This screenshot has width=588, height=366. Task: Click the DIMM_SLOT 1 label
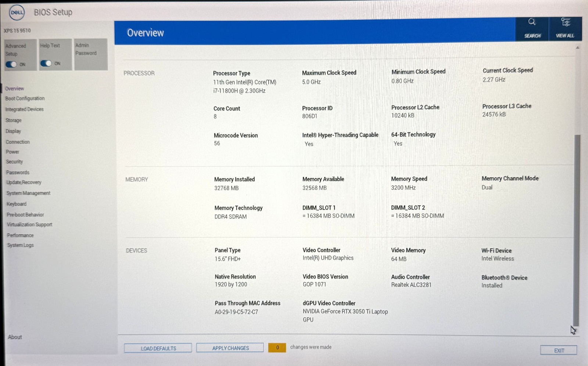coord(319,208)
